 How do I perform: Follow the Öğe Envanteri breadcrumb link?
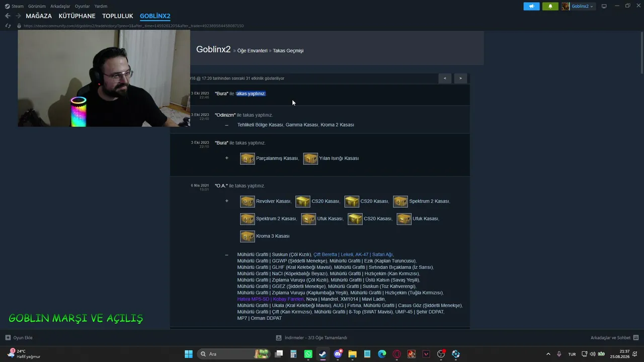[x=253, y=51]
